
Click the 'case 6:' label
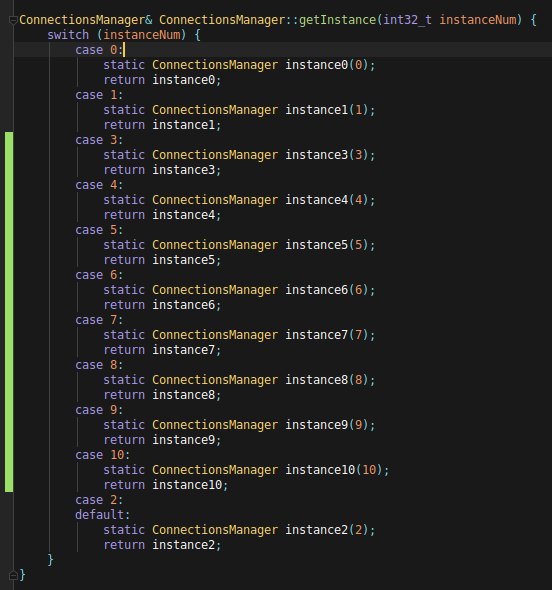(99, 275)
